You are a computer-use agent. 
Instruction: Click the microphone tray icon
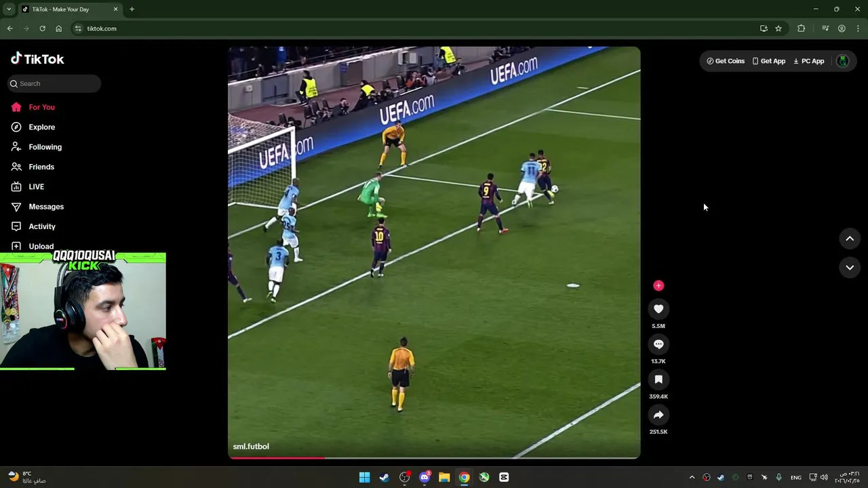tap(778, 477)
